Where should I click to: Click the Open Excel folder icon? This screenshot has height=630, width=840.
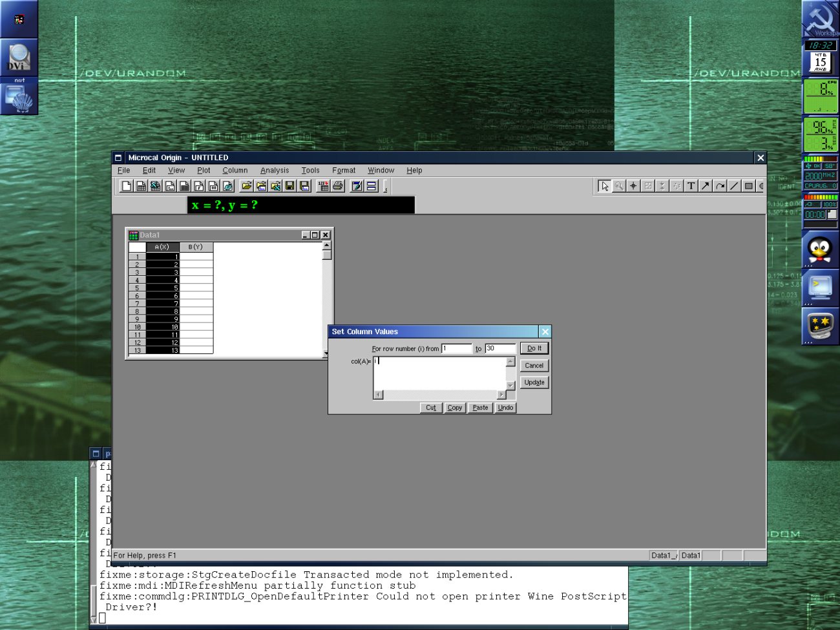(275, 186)
